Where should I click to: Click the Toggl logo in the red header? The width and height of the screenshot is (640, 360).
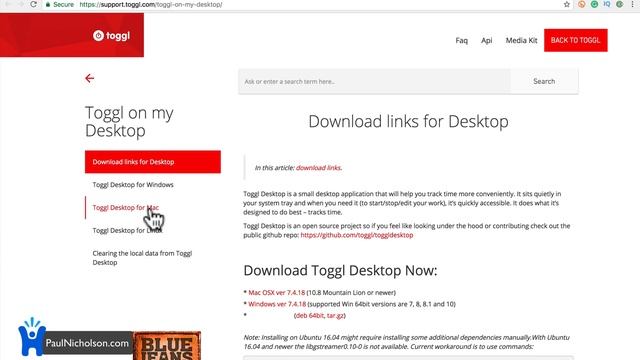pos(111,36)
